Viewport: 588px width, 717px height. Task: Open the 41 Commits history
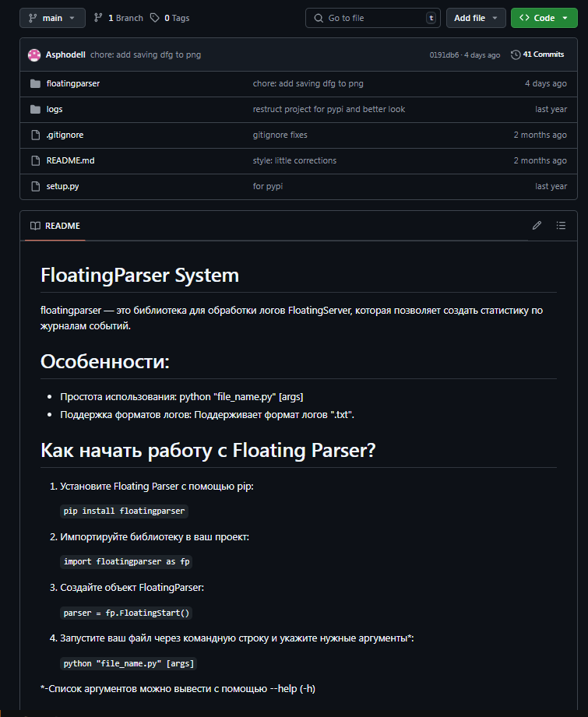coord(537,55)
